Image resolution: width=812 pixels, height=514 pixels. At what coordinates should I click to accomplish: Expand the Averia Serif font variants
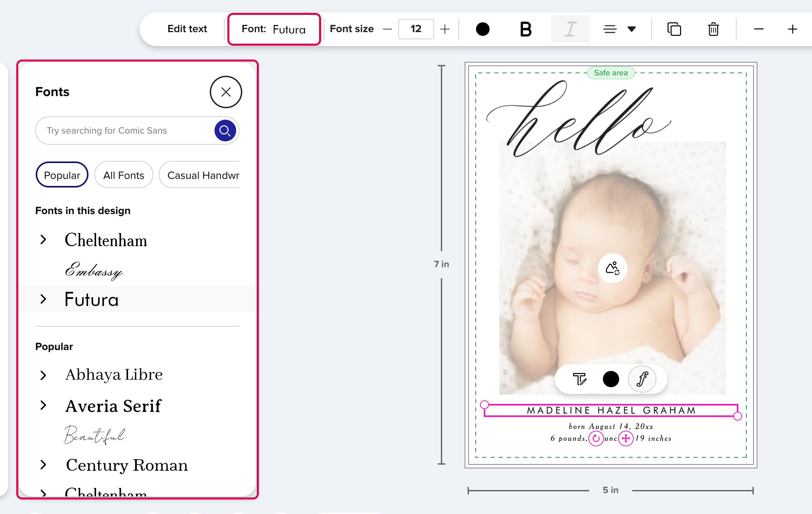43,405
